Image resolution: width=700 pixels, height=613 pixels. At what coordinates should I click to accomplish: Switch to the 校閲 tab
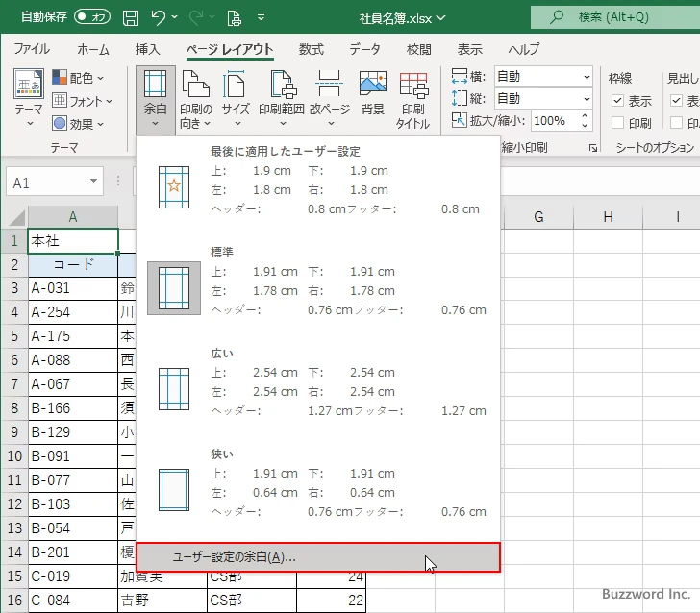[419, 49]
